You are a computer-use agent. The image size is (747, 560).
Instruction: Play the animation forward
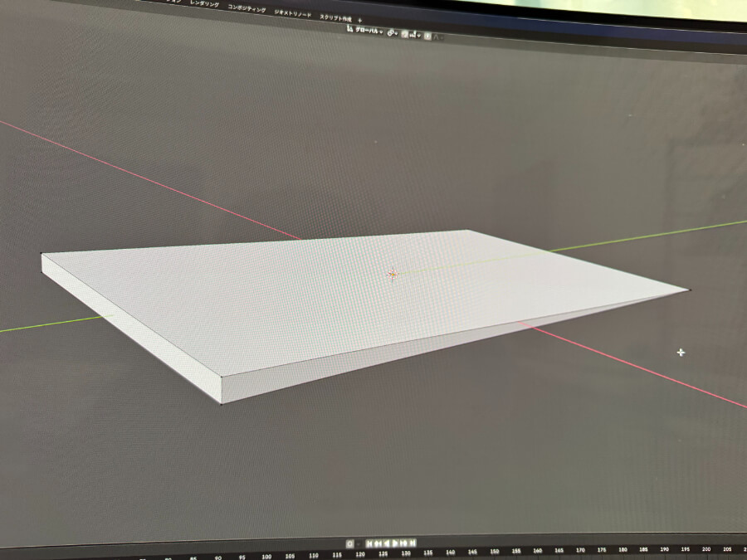coord(394,543)
